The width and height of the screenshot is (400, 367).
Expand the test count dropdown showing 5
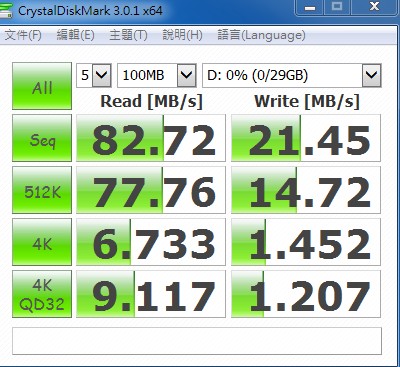[x=94, y=76]
